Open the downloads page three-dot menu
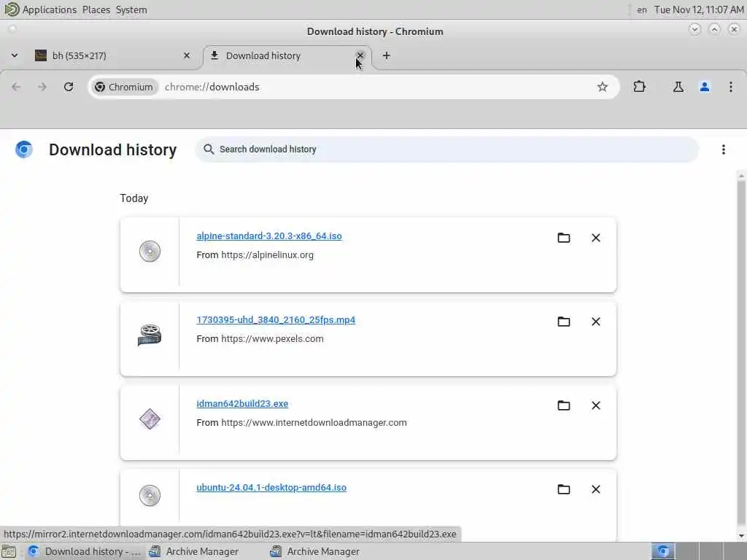 [724, 149]
